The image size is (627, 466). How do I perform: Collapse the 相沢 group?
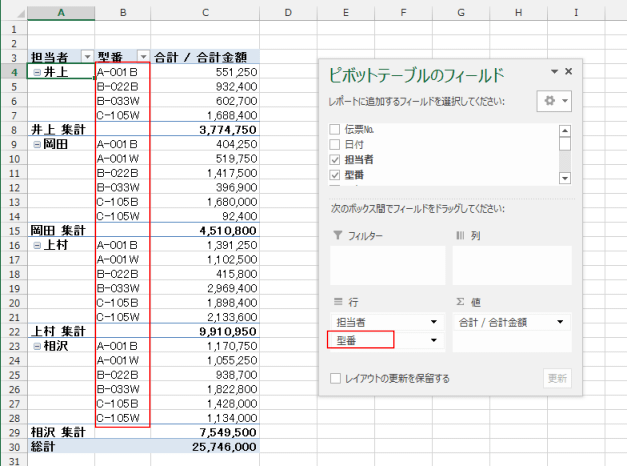click(37, 346)
